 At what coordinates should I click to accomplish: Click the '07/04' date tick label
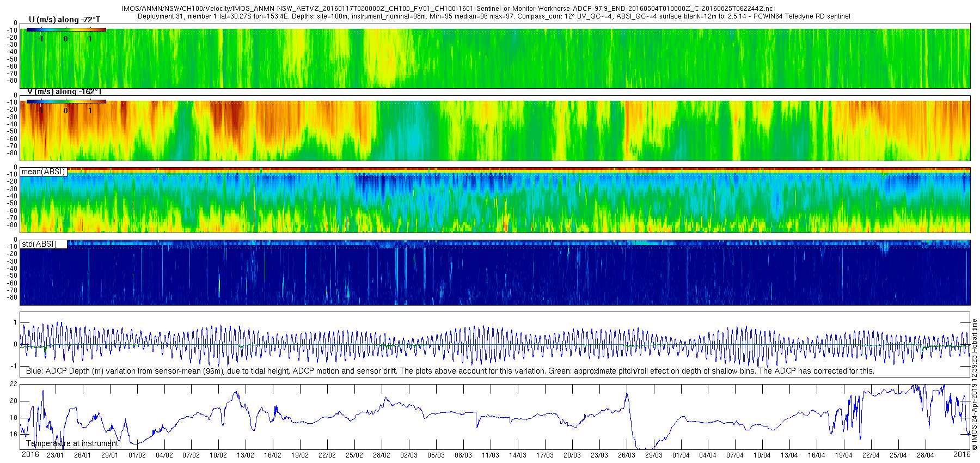735,455
